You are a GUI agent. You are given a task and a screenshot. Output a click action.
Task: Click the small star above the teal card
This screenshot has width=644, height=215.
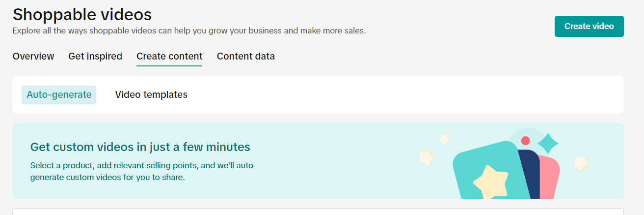pyautogui.click(x=445, y=139)
